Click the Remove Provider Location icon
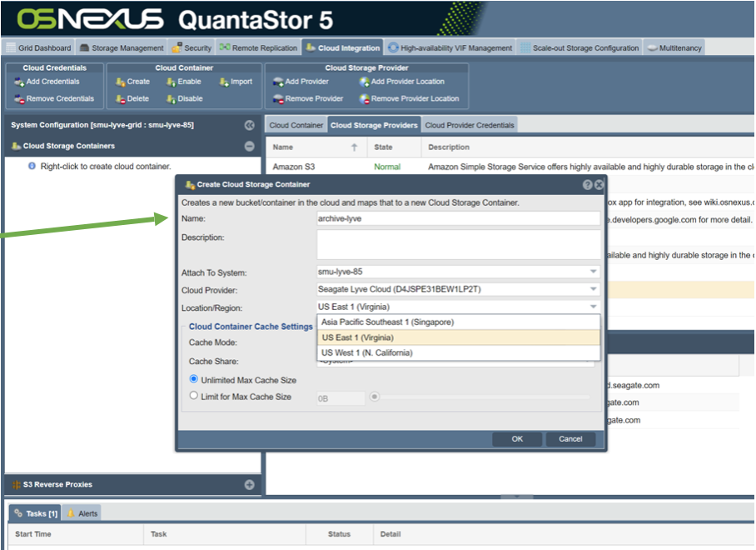The image size is (756, 550). [365, 99]
